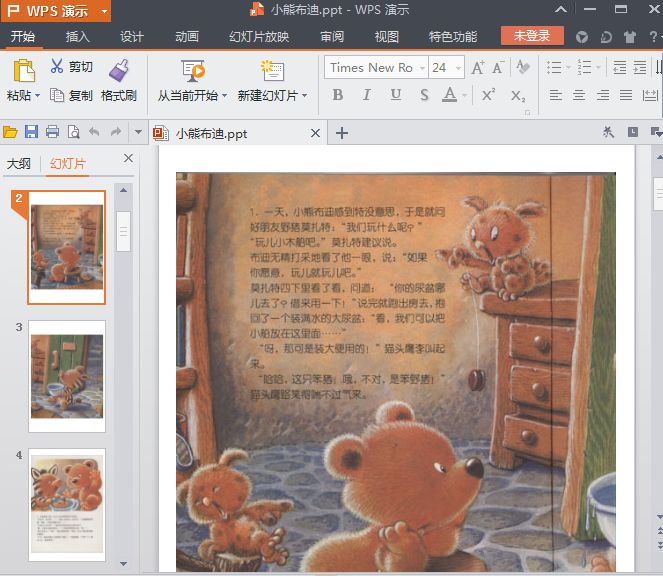Click the Print icon in quick access bar
663x576 pixels.
point(52,132)
